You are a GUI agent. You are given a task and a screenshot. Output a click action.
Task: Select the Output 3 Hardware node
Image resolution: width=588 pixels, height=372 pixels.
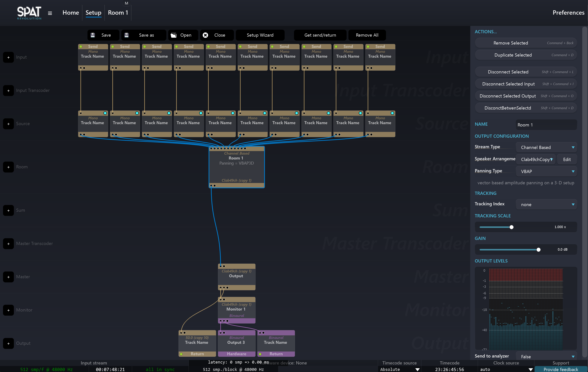(x=237, y=343)
